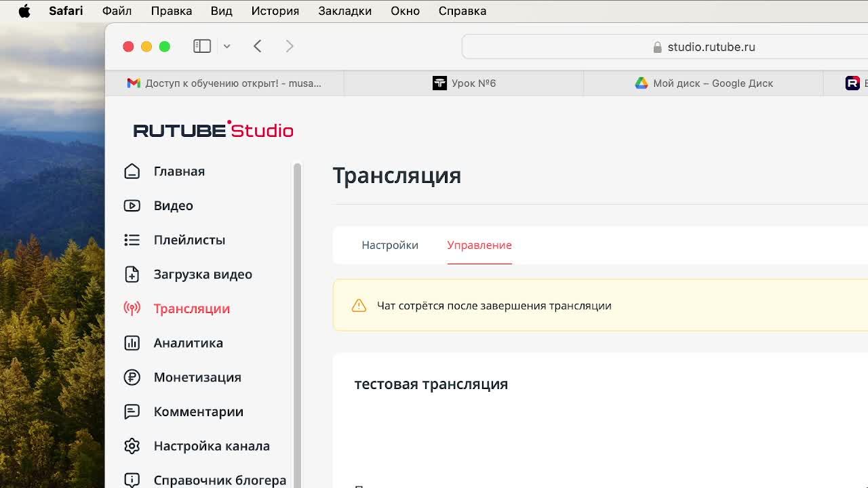Open the Окно menu
This screenshot has width=868, height=488.
tap(405, 11)
